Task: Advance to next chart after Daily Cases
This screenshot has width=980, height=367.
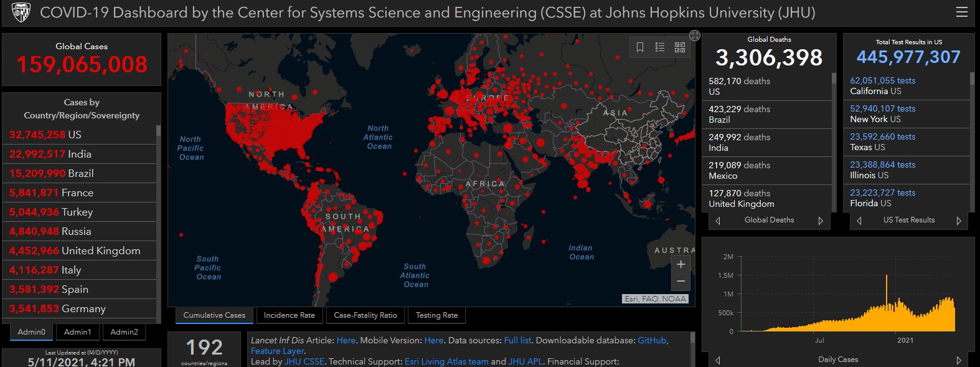Action: pyautogui.click(x=958, y=360)
